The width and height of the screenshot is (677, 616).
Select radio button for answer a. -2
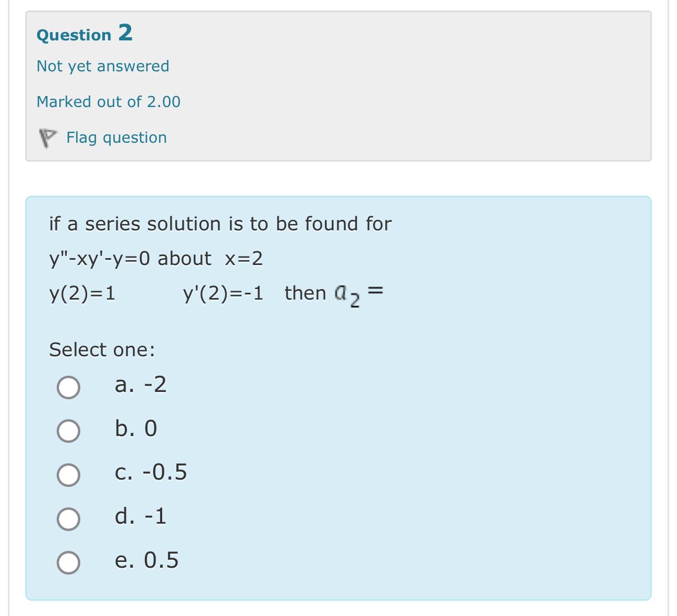click(68, 387)
